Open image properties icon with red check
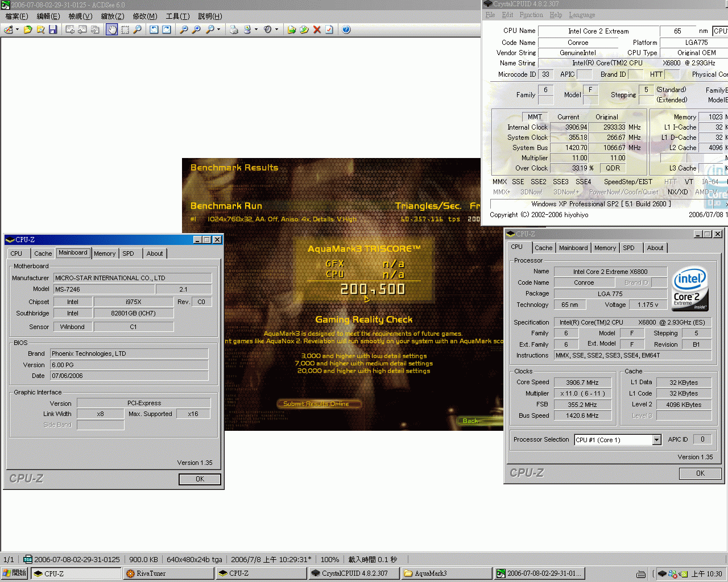Screen dimensions: 728x582 click(x=329, y=30)
